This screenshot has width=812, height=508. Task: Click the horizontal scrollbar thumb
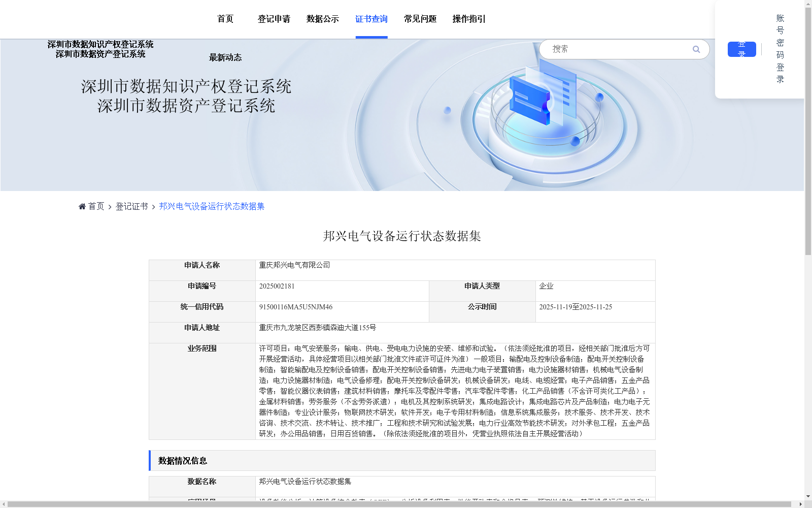coord(399,504)
